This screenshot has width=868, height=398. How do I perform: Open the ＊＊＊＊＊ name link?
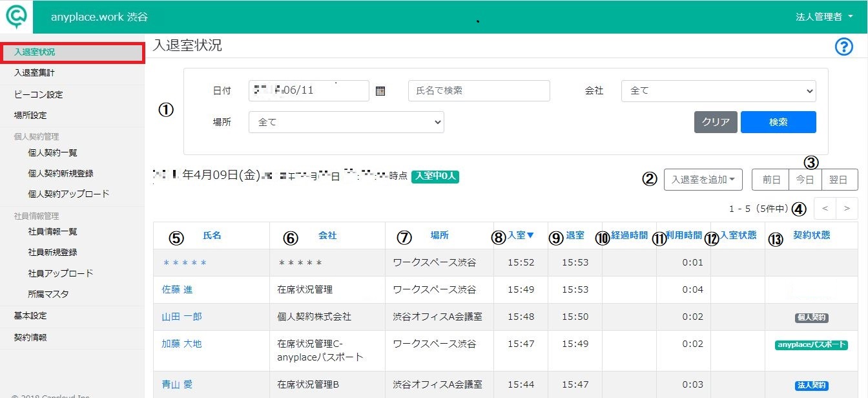(x=184, y=263)
